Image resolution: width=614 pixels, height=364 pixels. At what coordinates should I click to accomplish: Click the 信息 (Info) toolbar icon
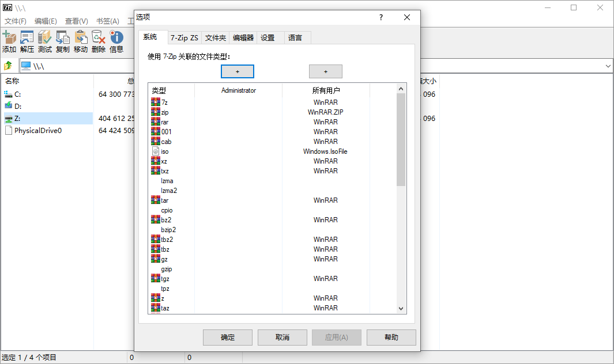[116, 37]
